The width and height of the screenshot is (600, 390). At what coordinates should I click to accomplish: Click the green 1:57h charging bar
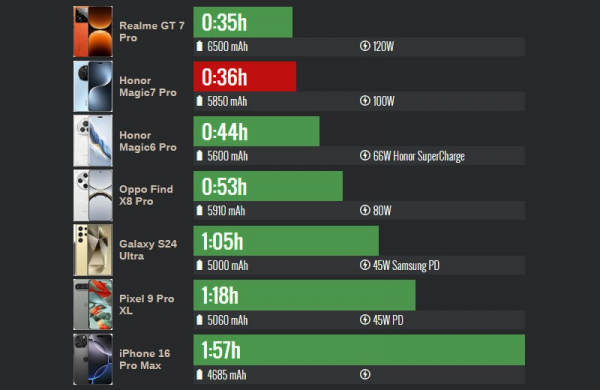tap(359, 350)
